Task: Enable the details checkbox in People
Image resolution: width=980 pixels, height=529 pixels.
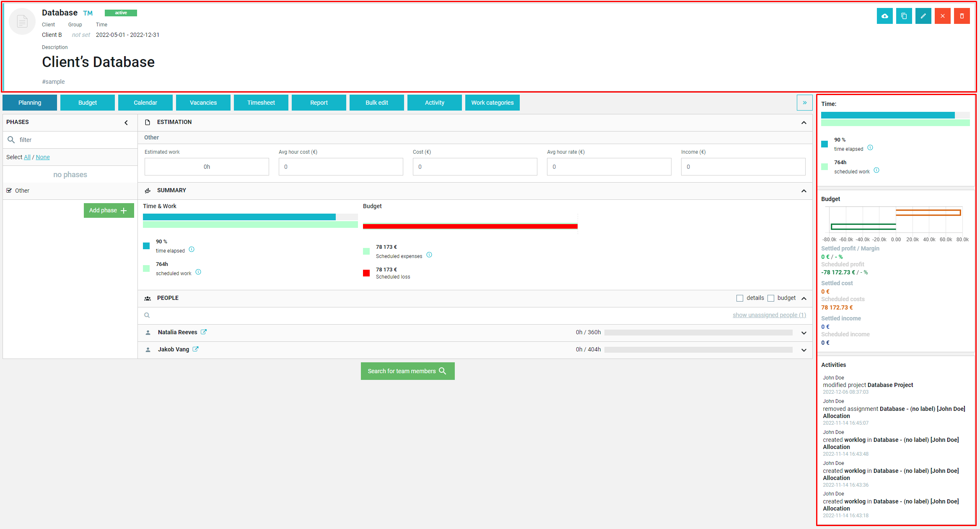Action: (x=740, y=298)
